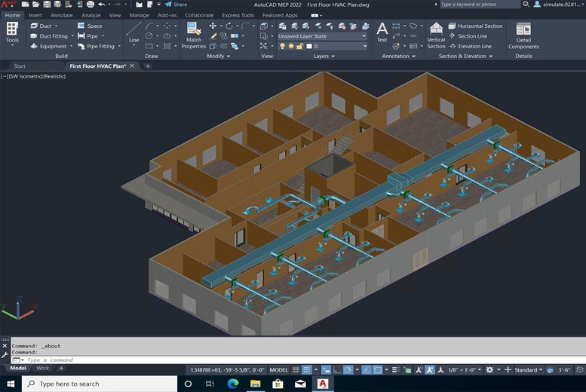Add a new drawing tab with plus

(148, 66)
